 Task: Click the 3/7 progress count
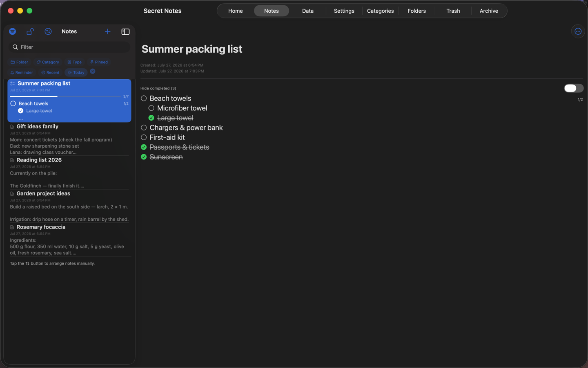(126, 96)
